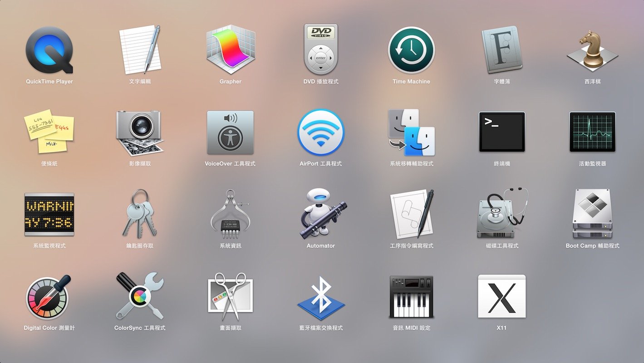Open 藍牙檔案交換程式 Bluetooth icon
Viewport: 644px width, 363px height.
pyautogui.click(x=321, y=298)
